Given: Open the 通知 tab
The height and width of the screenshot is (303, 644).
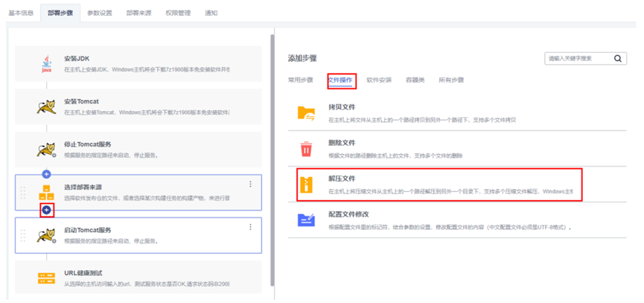Looking at the screenshot, I should point(211,13).
